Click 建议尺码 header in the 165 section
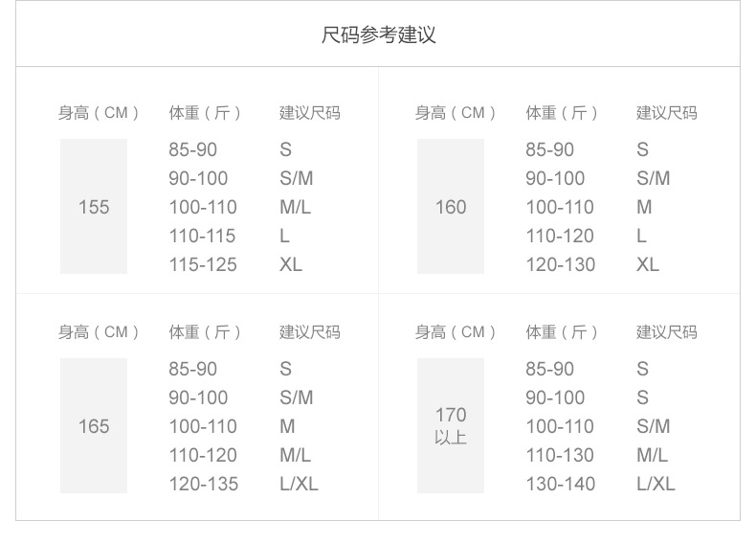 [309, 332]
